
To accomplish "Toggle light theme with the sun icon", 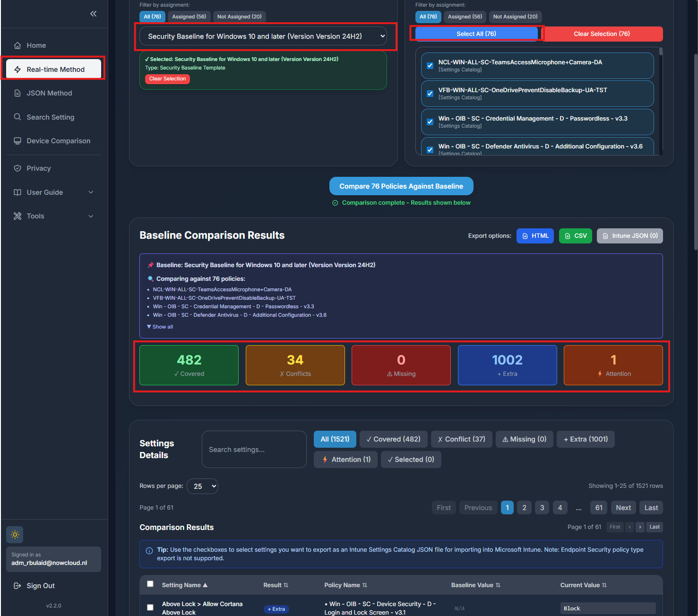I will [x=15, y=535].
